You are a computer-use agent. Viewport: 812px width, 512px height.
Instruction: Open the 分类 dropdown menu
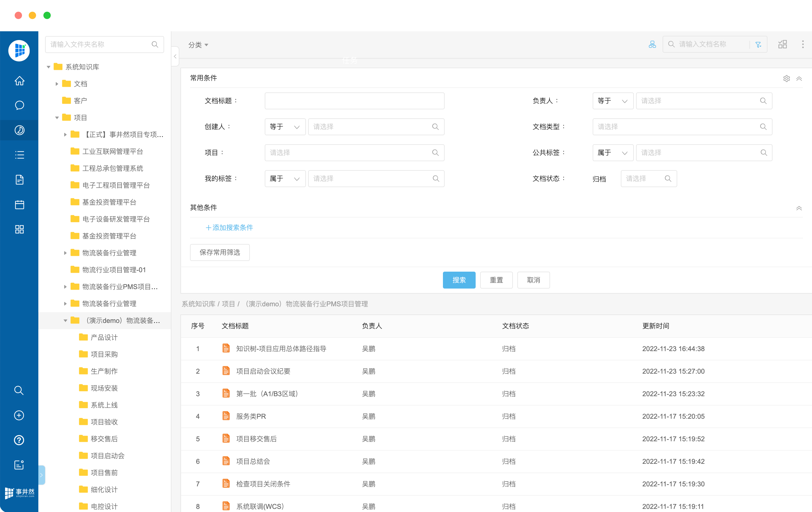[x=198, y=45]
